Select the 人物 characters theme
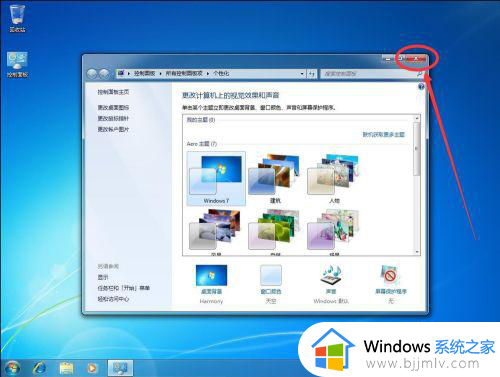 (334, 178)
